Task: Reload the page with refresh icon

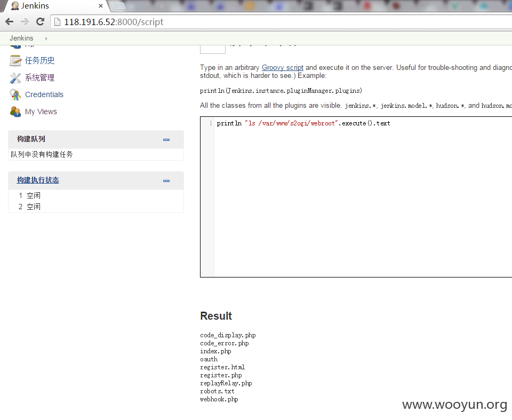Action: click(x=40, y=22)
